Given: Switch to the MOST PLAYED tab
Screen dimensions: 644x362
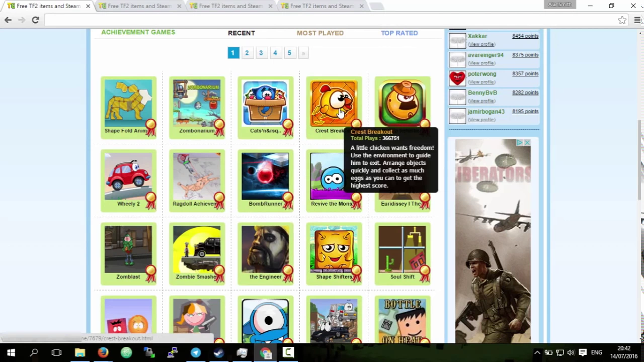Looking at the screenshot, I should 320,33.
